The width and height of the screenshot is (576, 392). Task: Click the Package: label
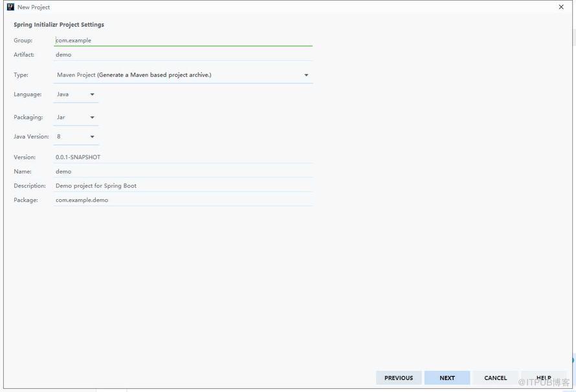click(26, 200)
